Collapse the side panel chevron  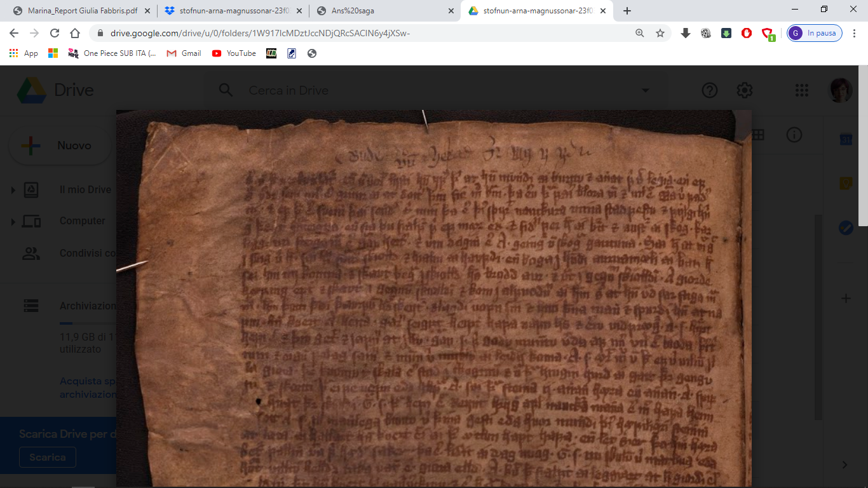click(845, 465)
